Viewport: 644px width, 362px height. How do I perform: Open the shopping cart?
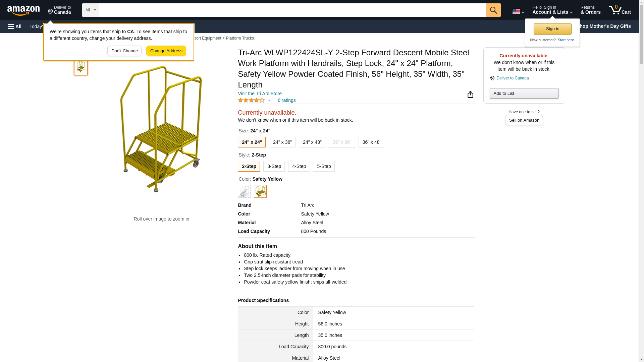coord(620,10)
